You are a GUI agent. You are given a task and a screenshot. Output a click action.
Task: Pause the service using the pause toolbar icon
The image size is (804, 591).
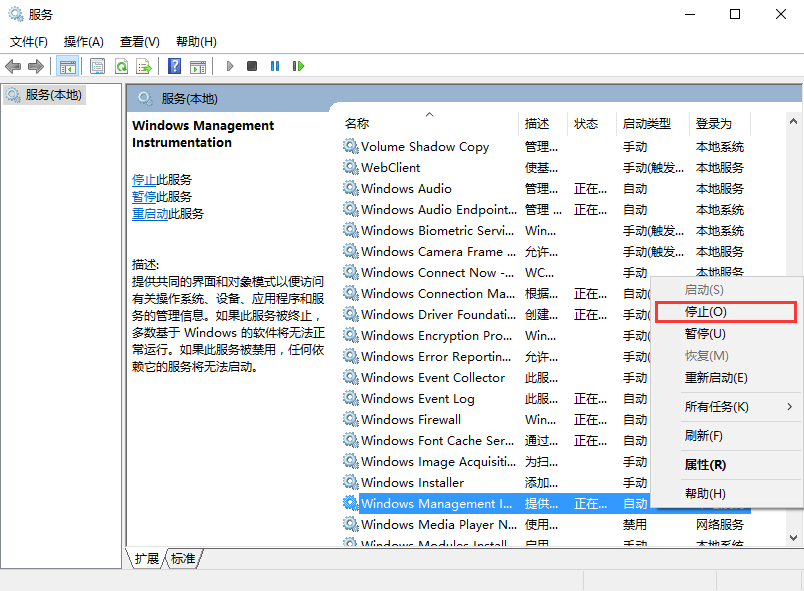(275, 66)
